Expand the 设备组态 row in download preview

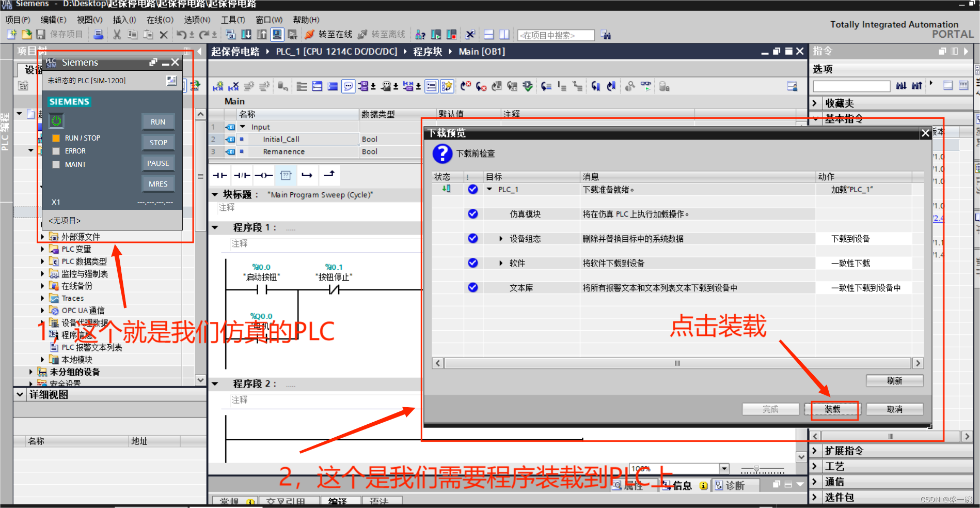tap(501, 239)
